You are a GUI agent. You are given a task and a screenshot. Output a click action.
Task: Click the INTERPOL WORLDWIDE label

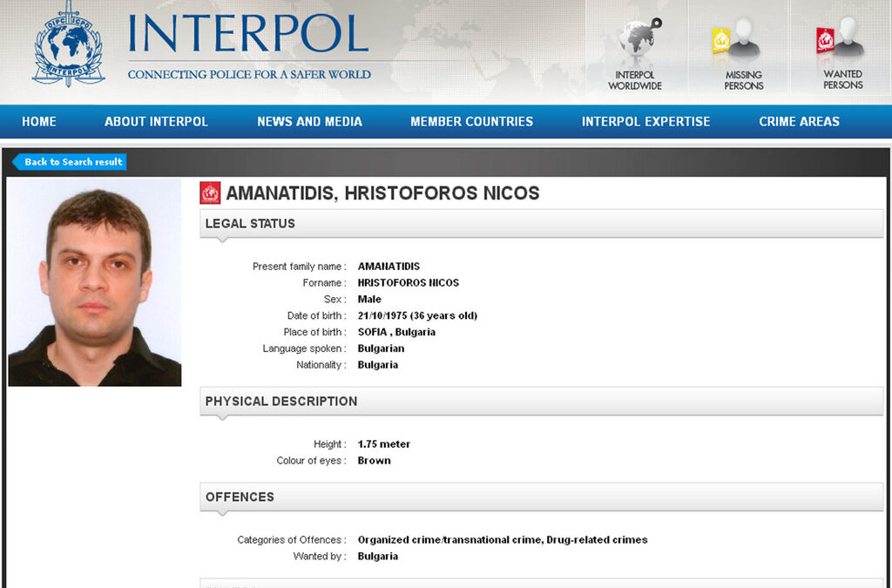(x=635, y=80)
